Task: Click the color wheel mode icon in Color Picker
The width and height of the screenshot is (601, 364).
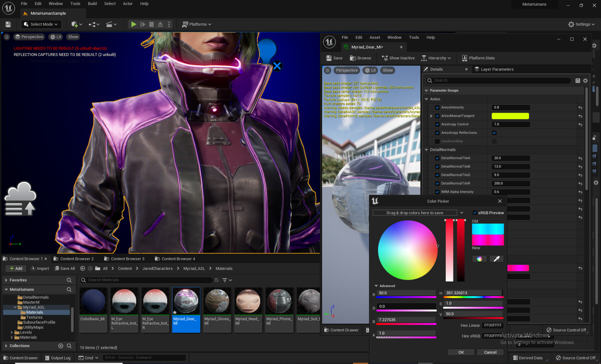Action: 479,259
